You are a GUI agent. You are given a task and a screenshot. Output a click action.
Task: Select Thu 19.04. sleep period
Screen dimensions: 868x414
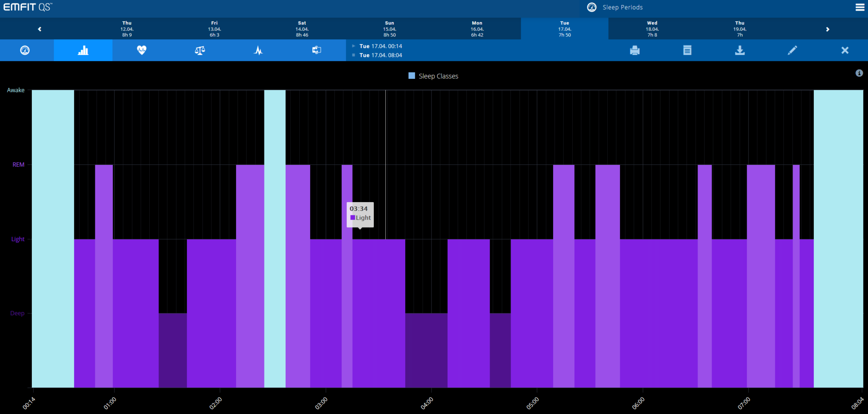coord(740,29)
